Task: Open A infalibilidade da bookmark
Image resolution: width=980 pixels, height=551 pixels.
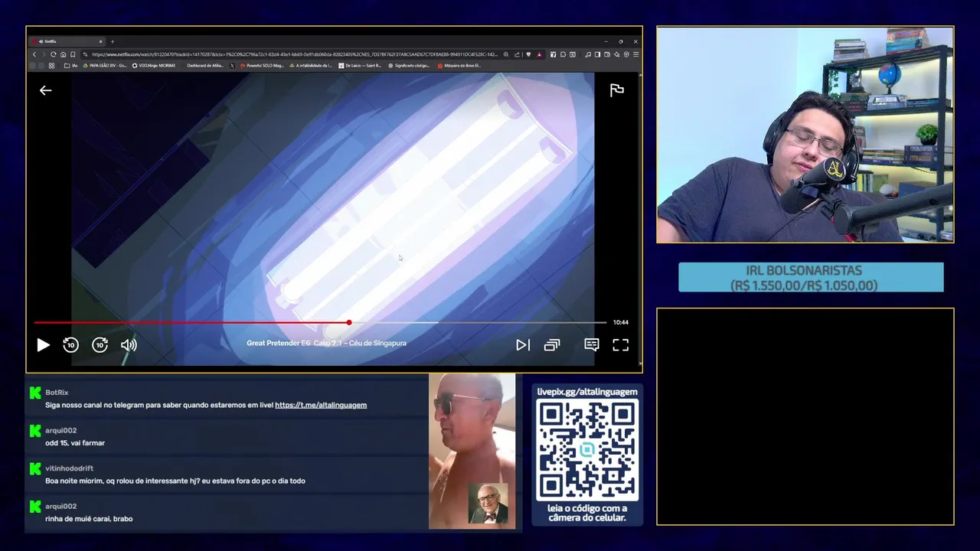Action: pyautogui.click(x=310, y=66)
